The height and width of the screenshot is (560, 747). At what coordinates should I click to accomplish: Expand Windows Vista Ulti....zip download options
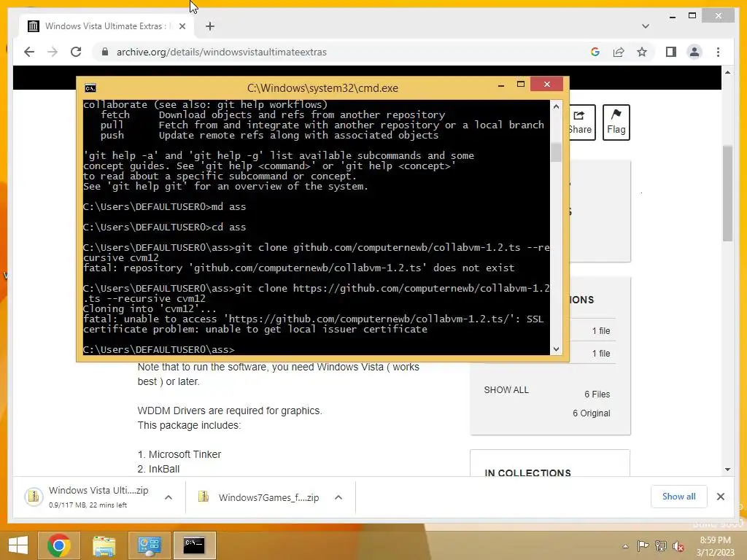pos(169,497)
